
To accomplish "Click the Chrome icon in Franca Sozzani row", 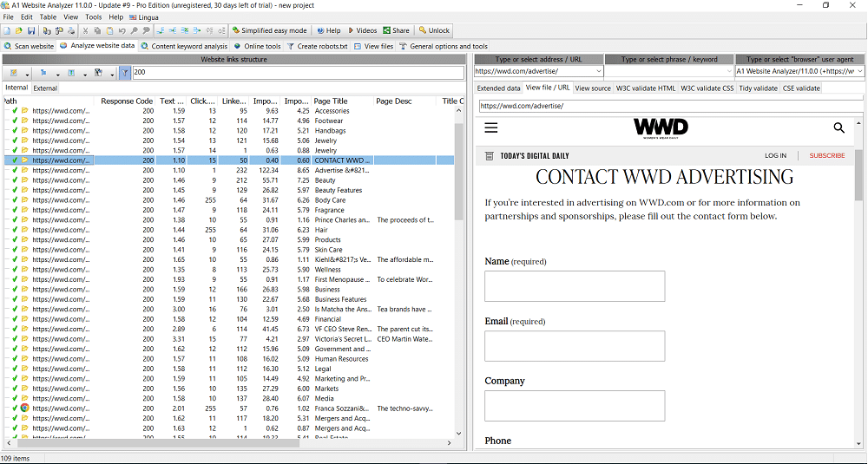I will [24, 408].
